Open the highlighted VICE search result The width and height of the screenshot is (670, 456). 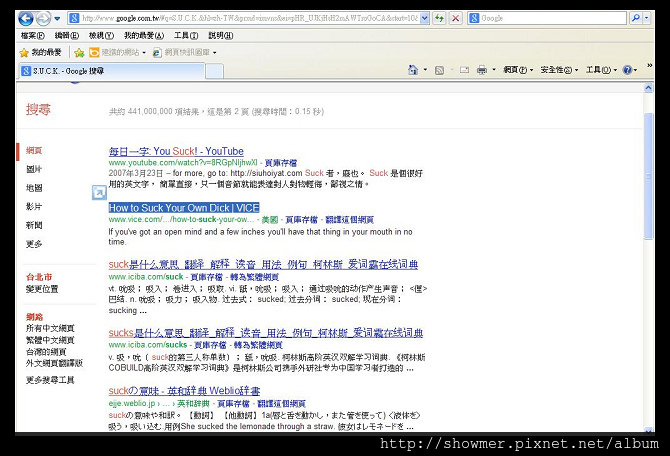point(184,208)
